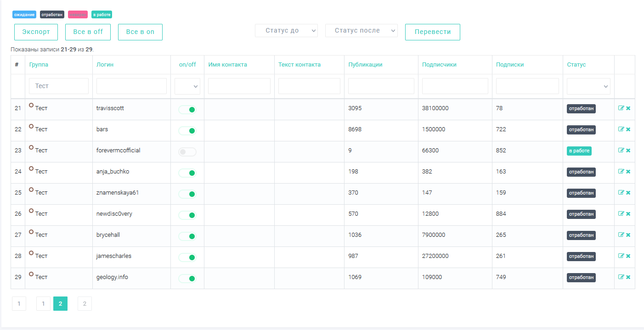Click the Экспорт button
644x330 pixels.
35,32
